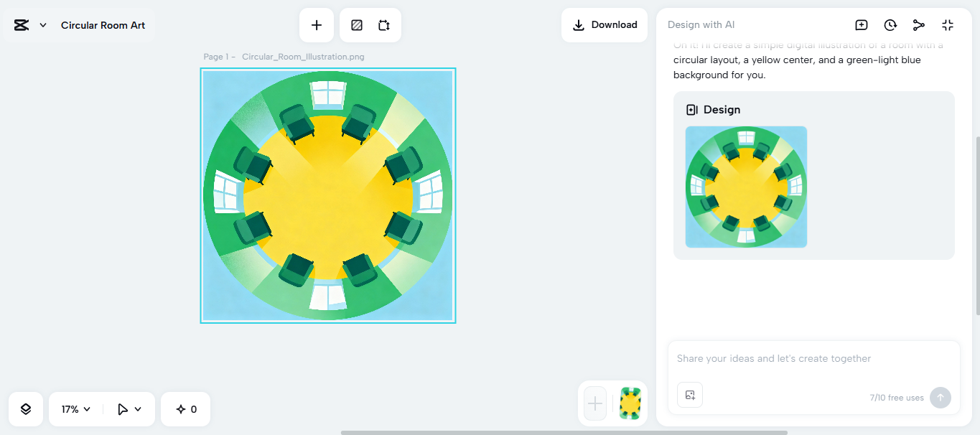Screen dimensions: 980x435
Task: Click the 7/10 free uses label
Action: 897,398
